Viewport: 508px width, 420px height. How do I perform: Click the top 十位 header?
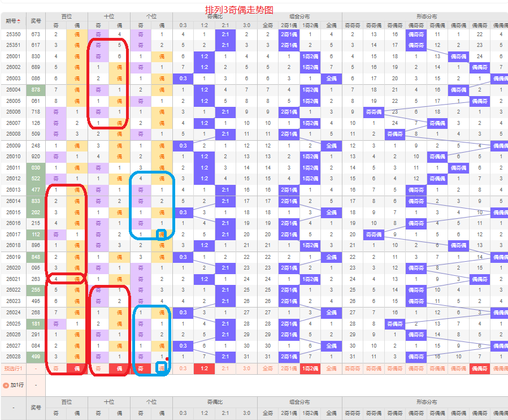click(x=109, y=16)
